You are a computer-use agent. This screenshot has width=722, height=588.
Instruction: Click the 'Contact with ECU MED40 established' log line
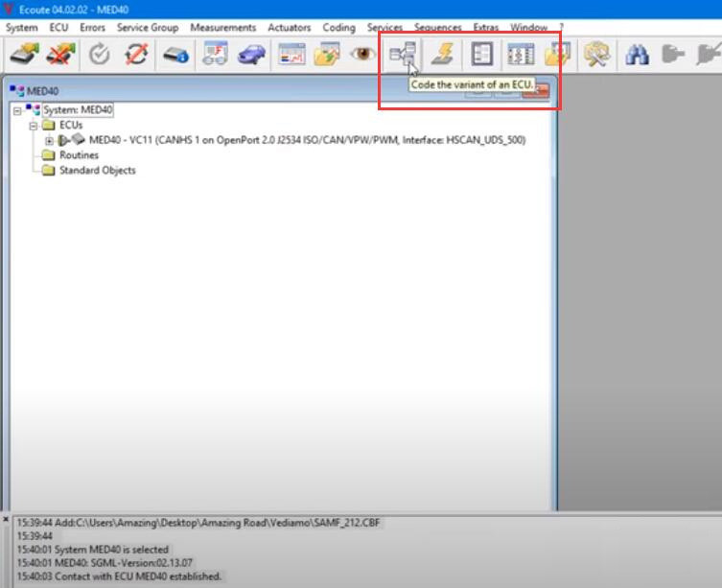coord(119,576)
